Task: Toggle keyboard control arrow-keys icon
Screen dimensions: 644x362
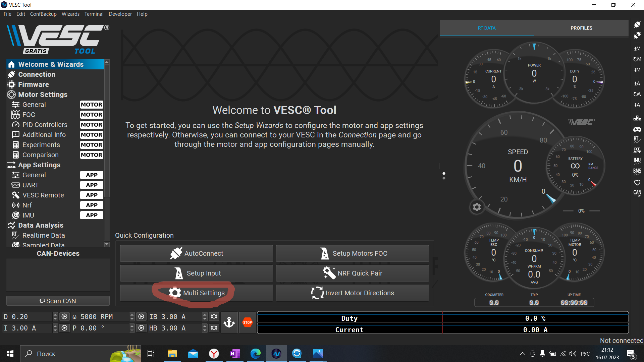Action: click(x=637, y=118)
